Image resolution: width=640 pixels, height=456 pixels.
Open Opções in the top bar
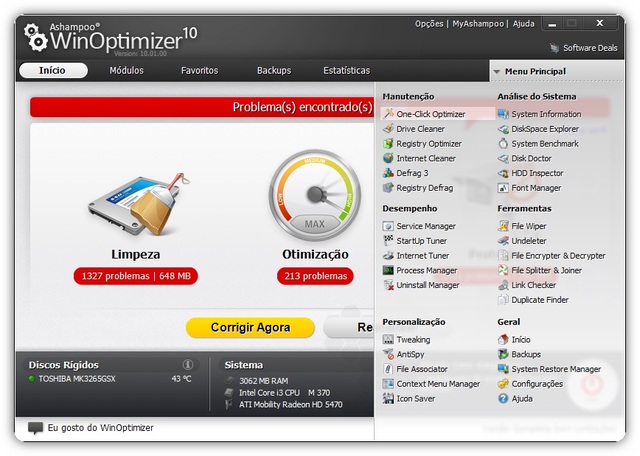coord(429,24)
